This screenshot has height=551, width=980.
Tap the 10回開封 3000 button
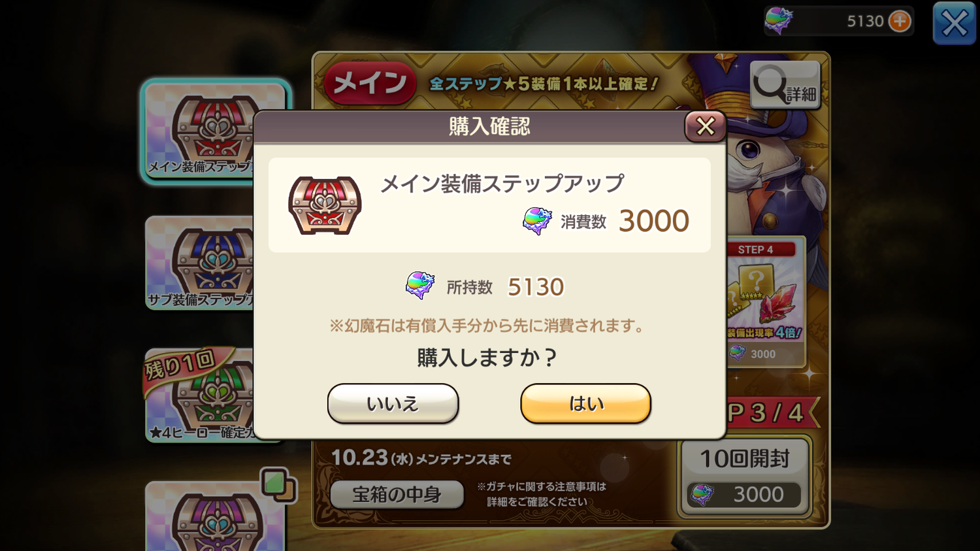[x=744, y=477]
